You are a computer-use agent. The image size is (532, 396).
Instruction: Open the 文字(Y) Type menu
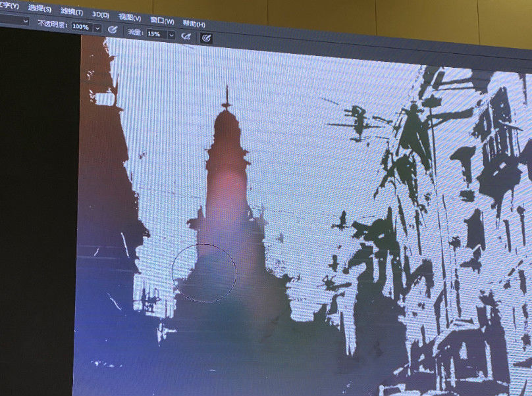click(x=9, y=5)
